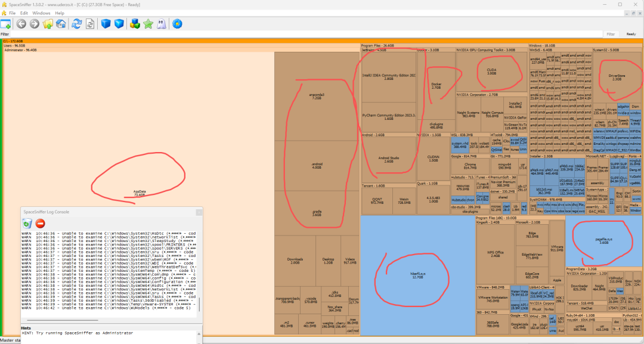Open the Help menu
Image resolution: width=644 pixels, height=344 pixels.
pos(60,13)
